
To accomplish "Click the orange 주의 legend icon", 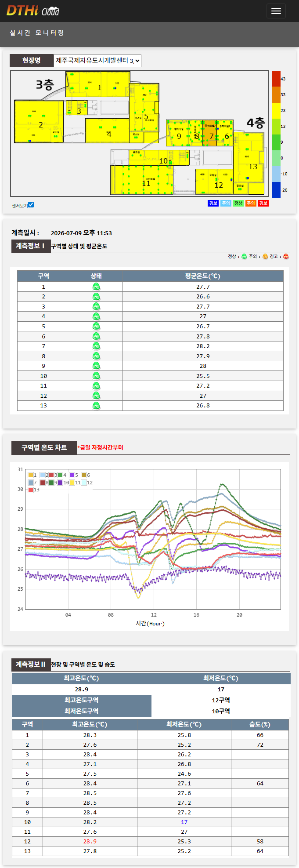I will point(265,257).
